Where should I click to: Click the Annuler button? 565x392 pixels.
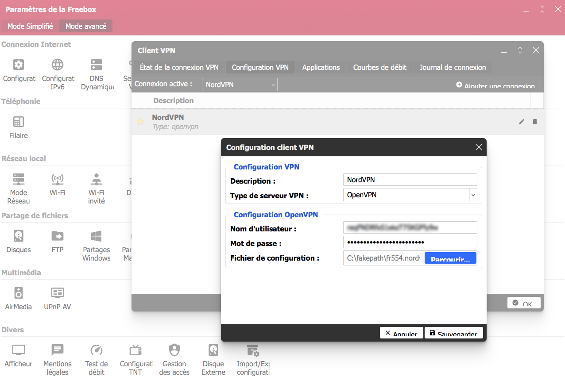(401, 334)
